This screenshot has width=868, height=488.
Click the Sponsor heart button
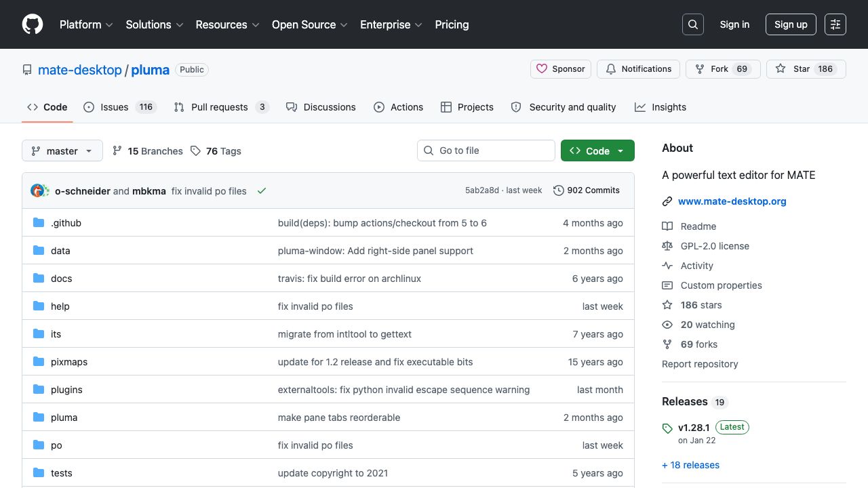coord(561,69)
